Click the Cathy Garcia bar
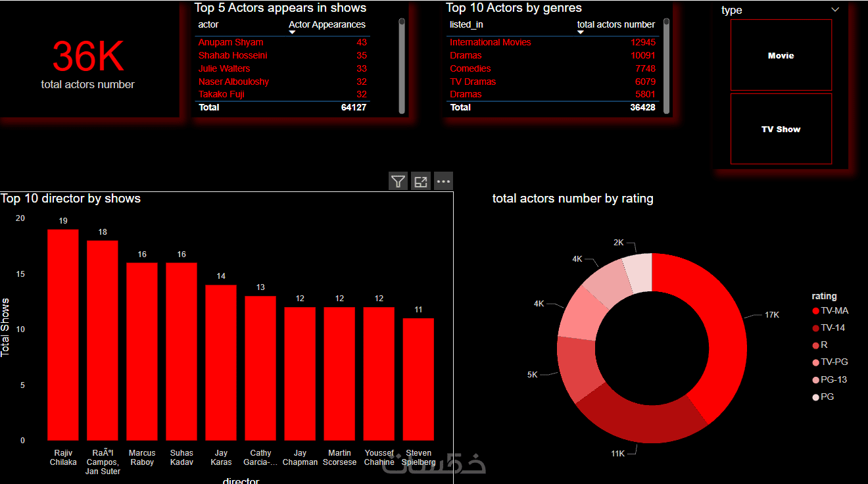 click(x=260, y=368)
